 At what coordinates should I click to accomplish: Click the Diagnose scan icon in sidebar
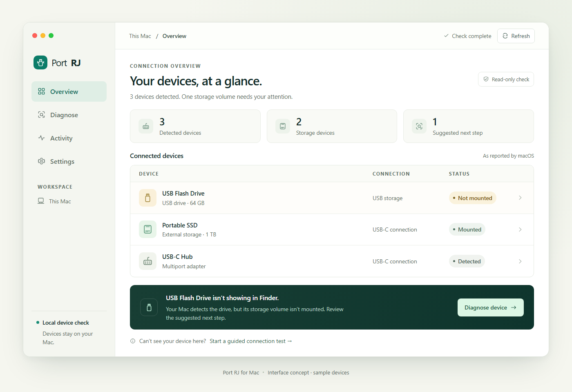(x=41, y=115)
